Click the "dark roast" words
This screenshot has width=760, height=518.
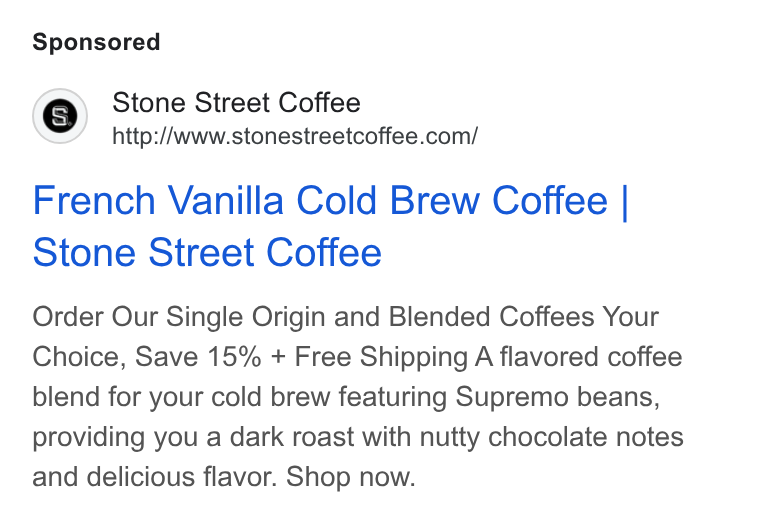[x=292, y=437]
